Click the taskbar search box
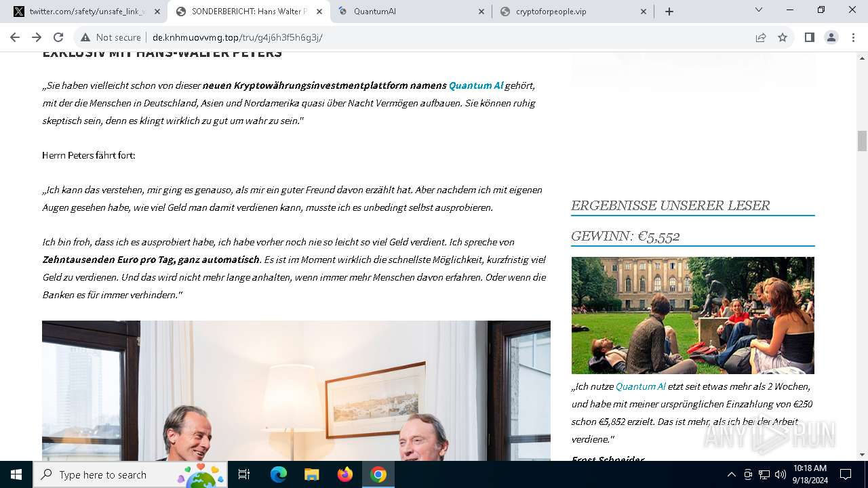This screenshot has height=488, width=868. 131,474
